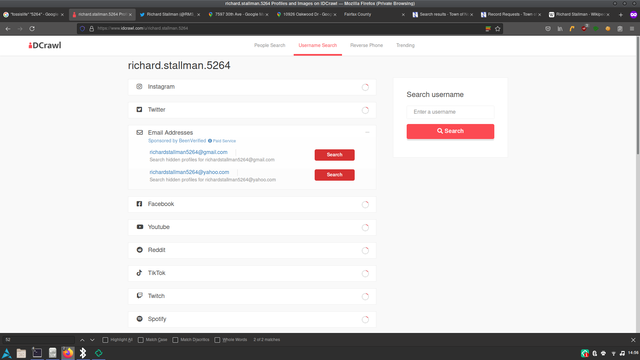Expand the Facebook result row

[252, 204]
